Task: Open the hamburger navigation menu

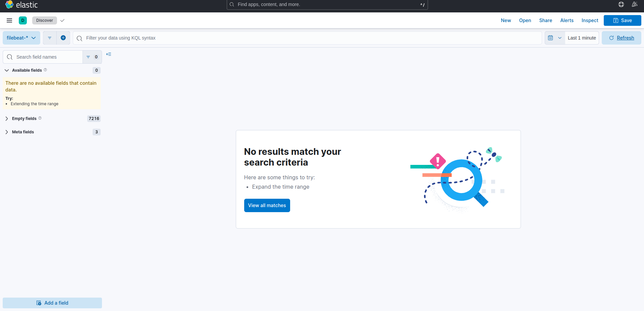Action: (9, 20)
